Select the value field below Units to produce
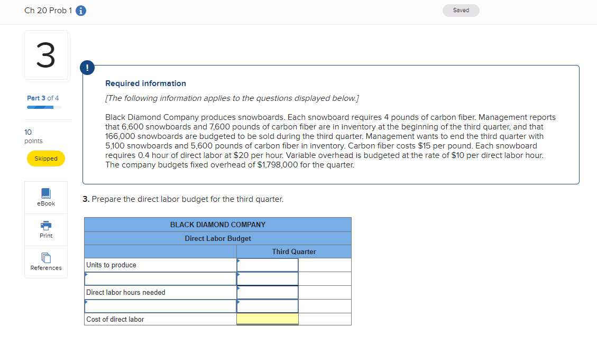The image size is (597, 364). pos(267,279)
